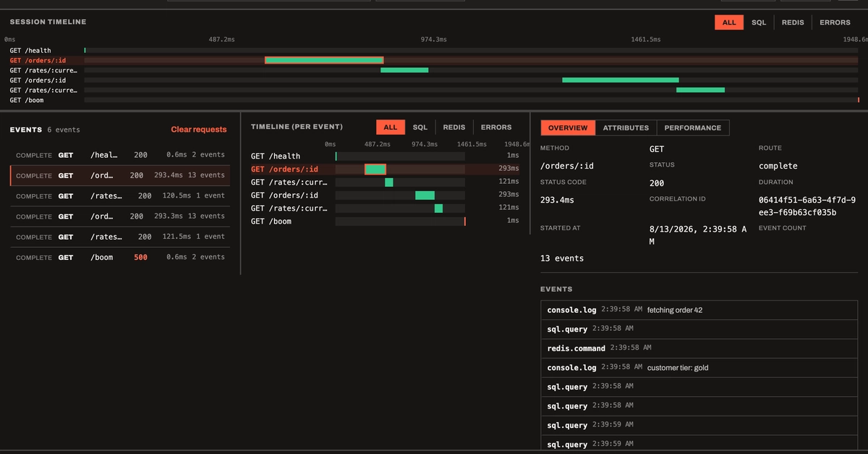
Task: Choose ERRORS filter in Timeline (Per Event)
Action: [x=495, y=127]
